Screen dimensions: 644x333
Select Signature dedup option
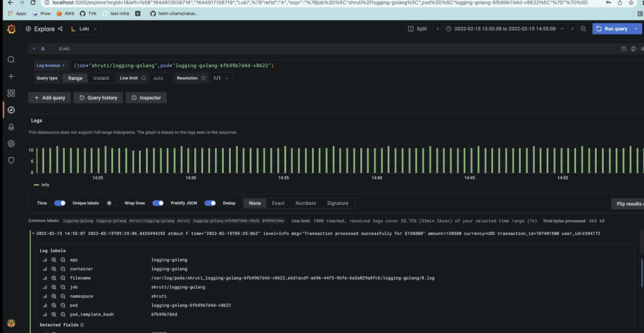click(x=338, y=203)
